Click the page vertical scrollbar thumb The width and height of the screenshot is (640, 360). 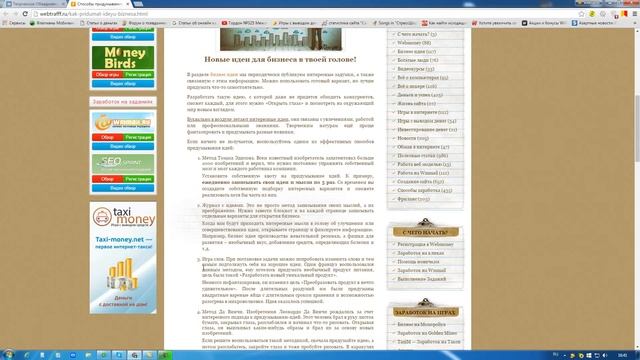637,128
